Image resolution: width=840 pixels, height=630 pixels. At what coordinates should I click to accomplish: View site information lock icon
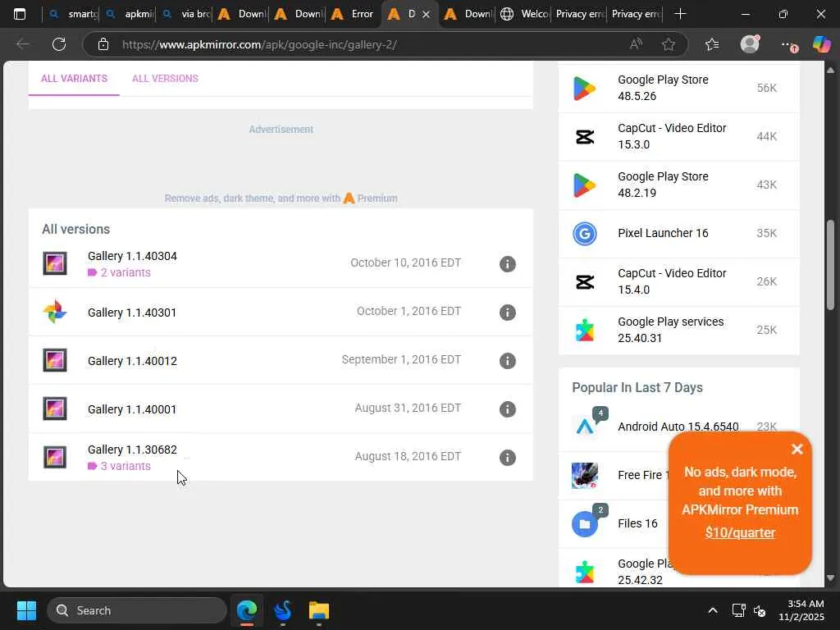click(103, 44)
